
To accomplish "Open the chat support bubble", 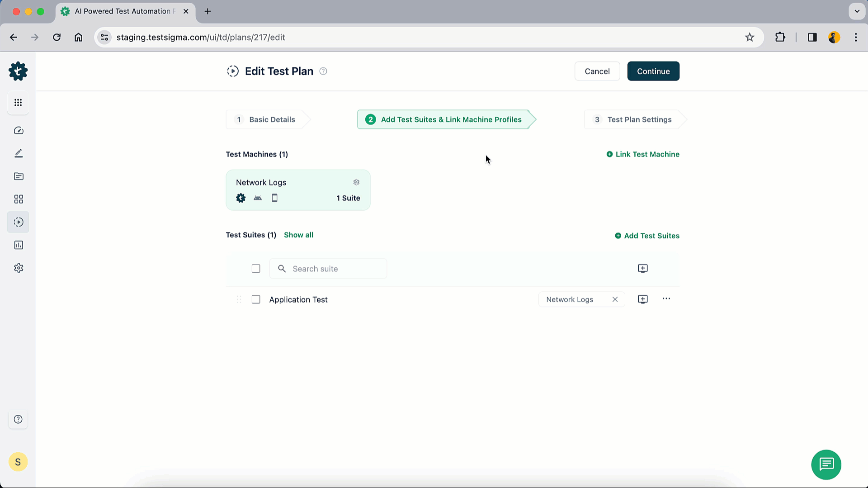I will (x=826, y=464).
